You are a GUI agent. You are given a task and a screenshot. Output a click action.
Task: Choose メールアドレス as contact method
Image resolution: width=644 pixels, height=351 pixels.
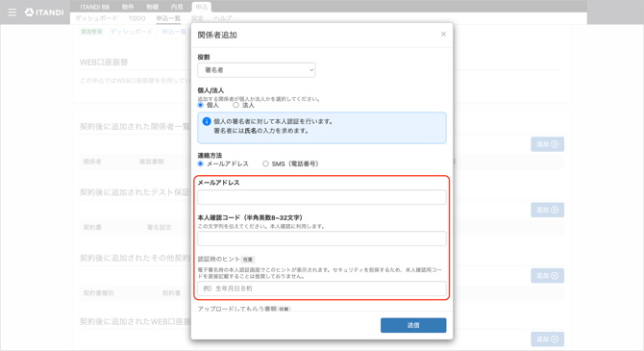coord(201,163)
